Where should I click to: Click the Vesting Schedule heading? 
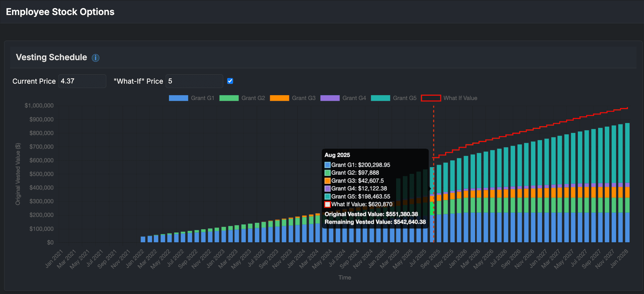[51, 57]
